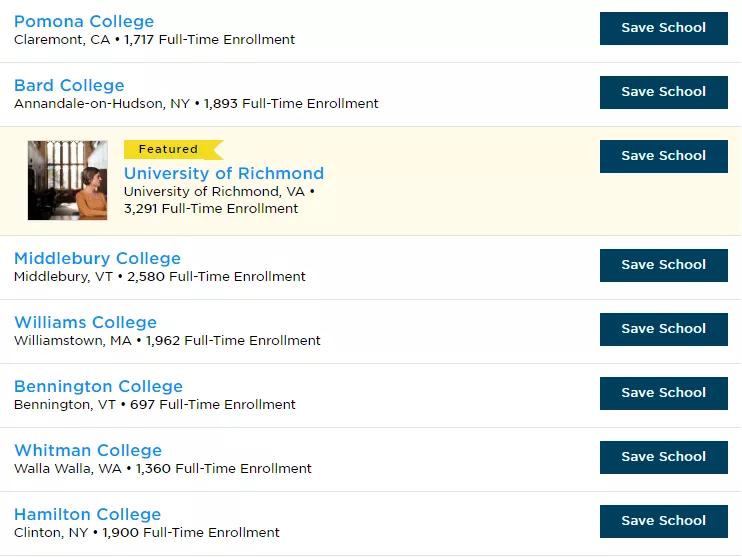Save University of Richmond school

[663, 156]
